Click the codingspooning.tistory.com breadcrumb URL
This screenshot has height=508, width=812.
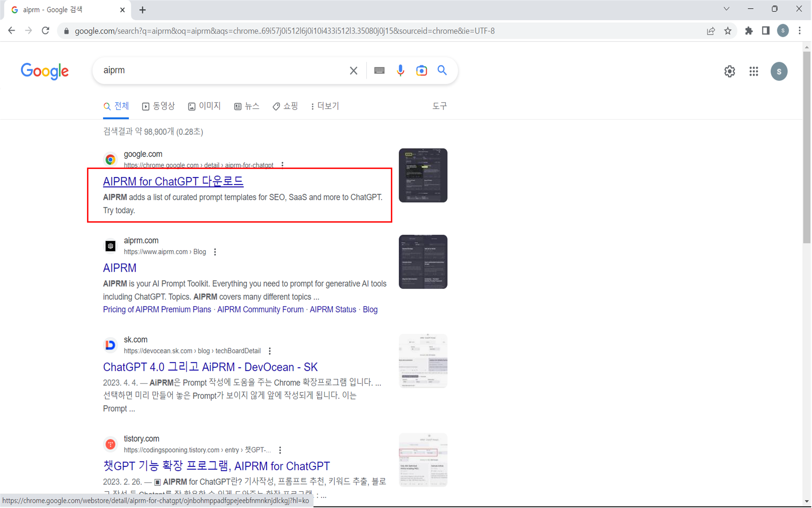[197, 450]
